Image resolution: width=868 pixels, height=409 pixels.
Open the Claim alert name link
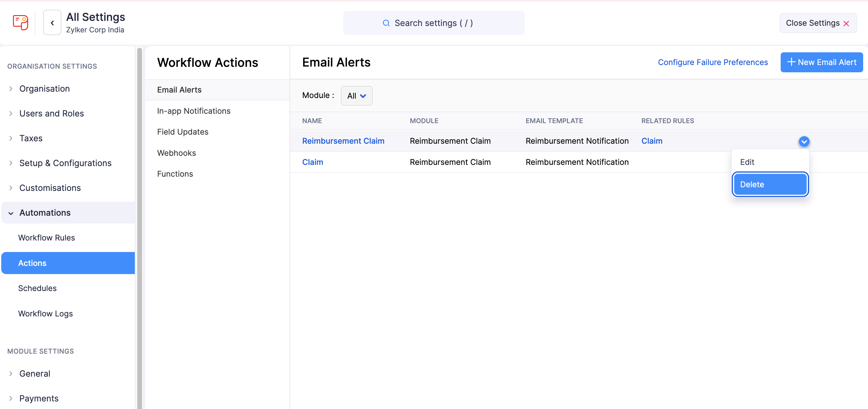click(313, 162)
